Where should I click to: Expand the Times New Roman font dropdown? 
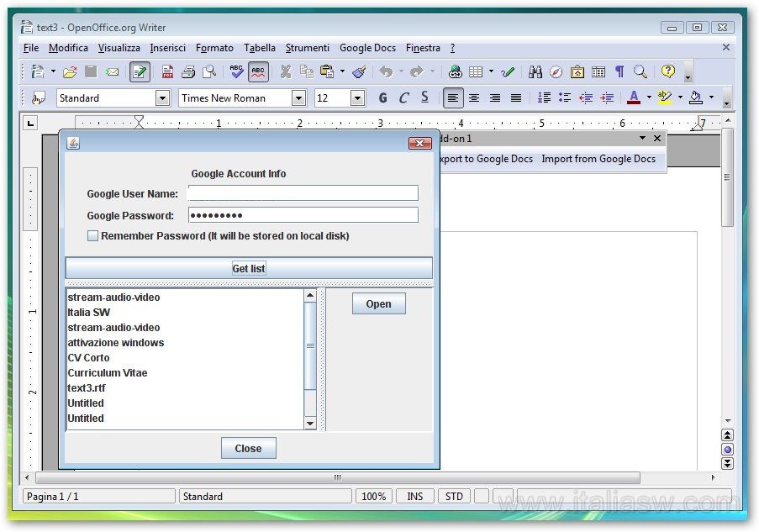[299, 98]
